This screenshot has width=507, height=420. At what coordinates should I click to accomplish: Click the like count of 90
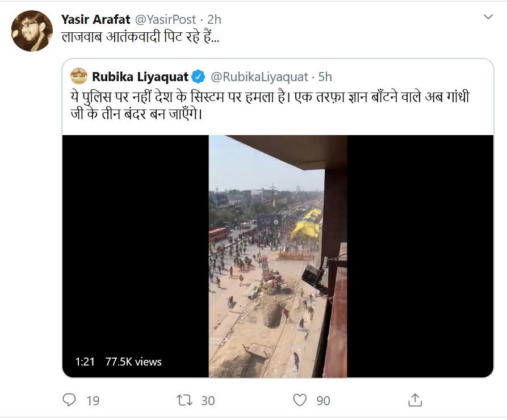coord(323,401)
